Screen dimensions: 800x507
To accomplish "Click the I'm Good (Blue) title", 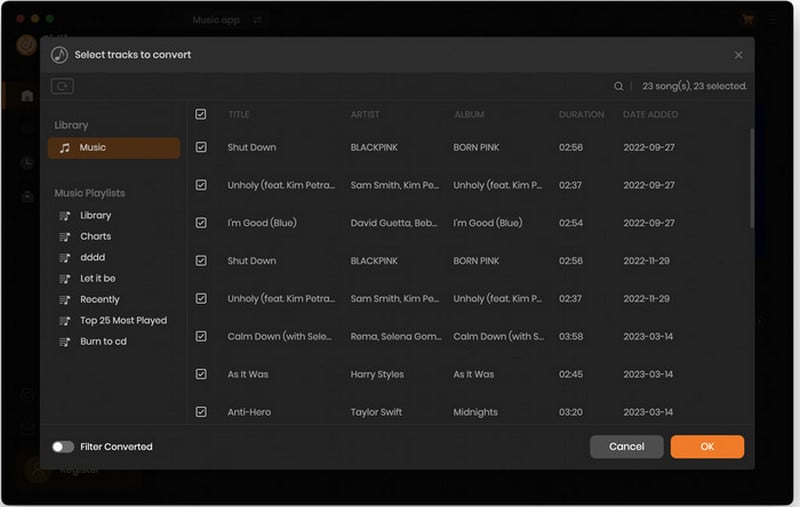I will click(262, 223).
